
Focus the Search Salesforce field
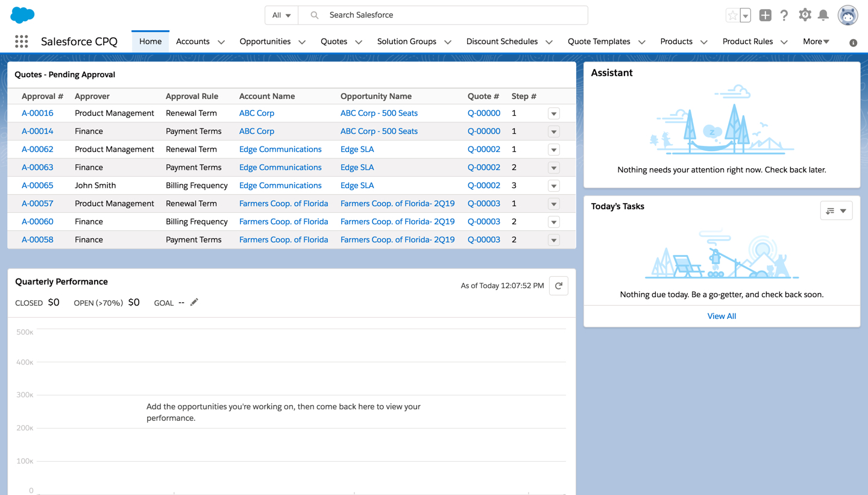point(443,15)
